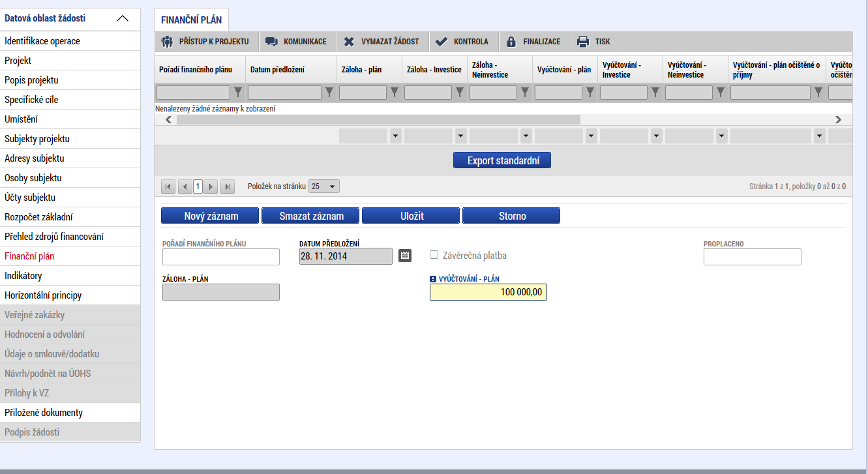This screenshot has height=474, width=868.
Task: Open Přehled zdrojů financování in sidebar
Action: pos(70,237)
